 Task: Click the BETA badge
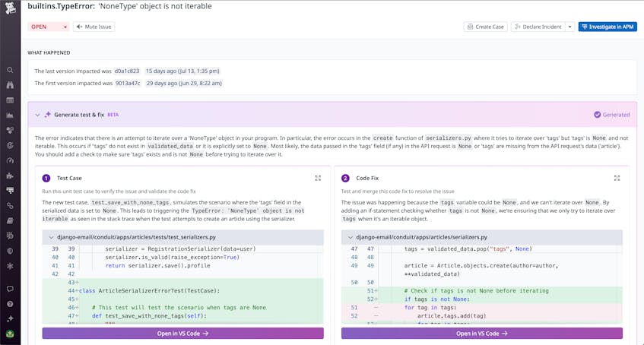[113, 115]
